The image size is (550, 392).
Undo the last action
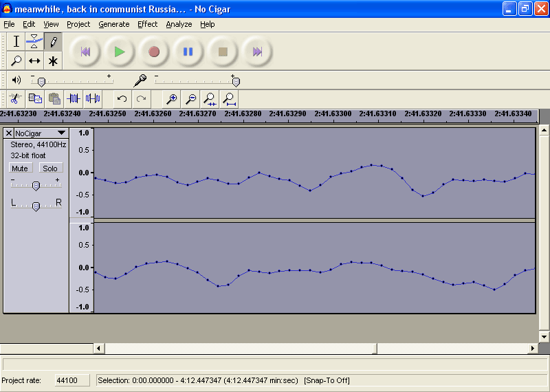122,99
